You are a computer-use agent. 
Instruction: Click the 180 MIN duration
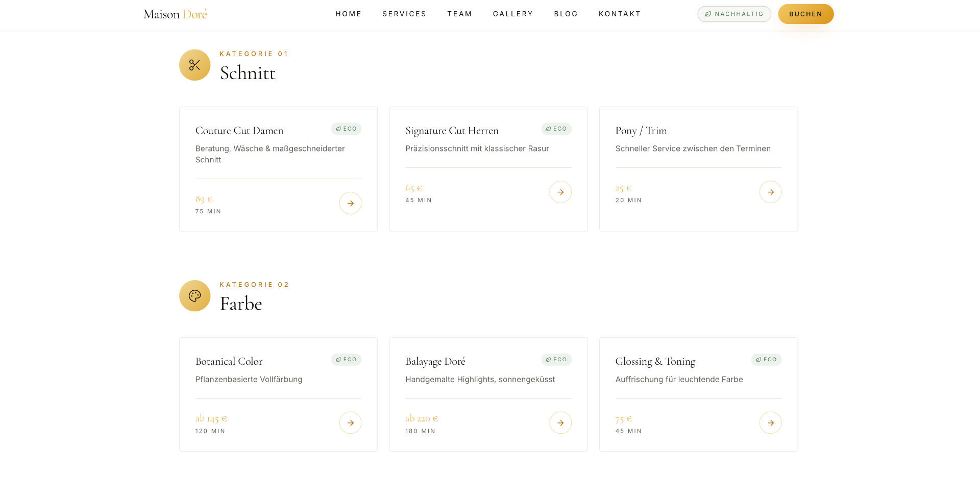click(420, 431)
